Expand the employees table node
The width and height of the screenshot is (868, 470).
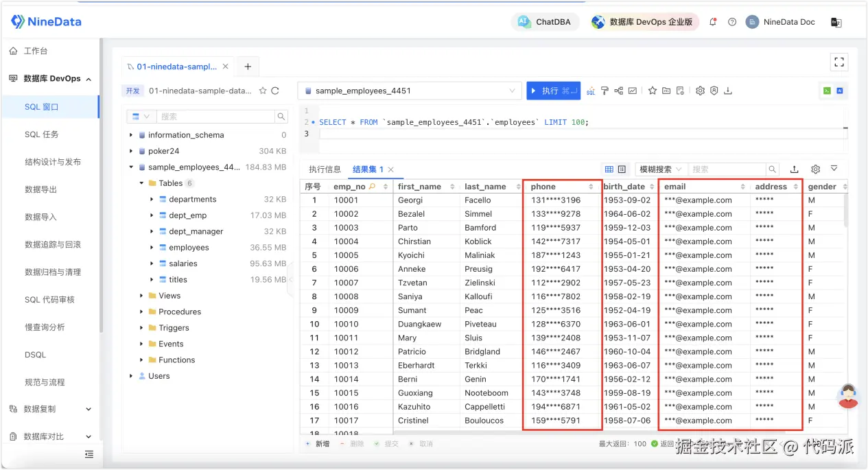(152, 248)
